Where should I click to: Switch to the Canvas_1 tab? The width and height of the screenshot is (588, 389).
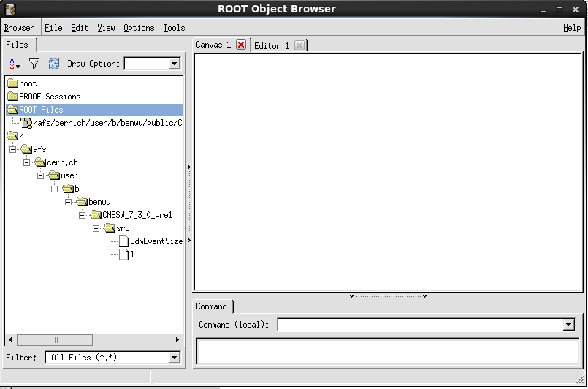[213, 45]
